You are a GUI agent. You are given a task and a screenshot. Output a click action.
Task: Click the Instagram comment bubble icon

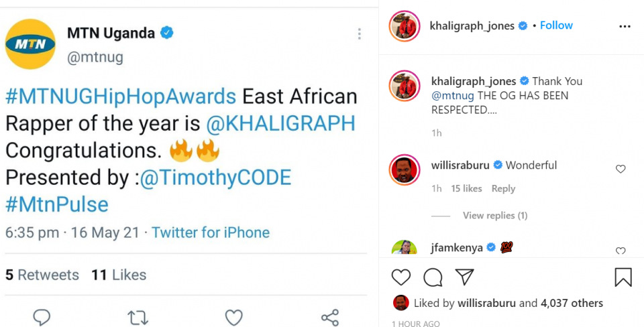[433, 277]
